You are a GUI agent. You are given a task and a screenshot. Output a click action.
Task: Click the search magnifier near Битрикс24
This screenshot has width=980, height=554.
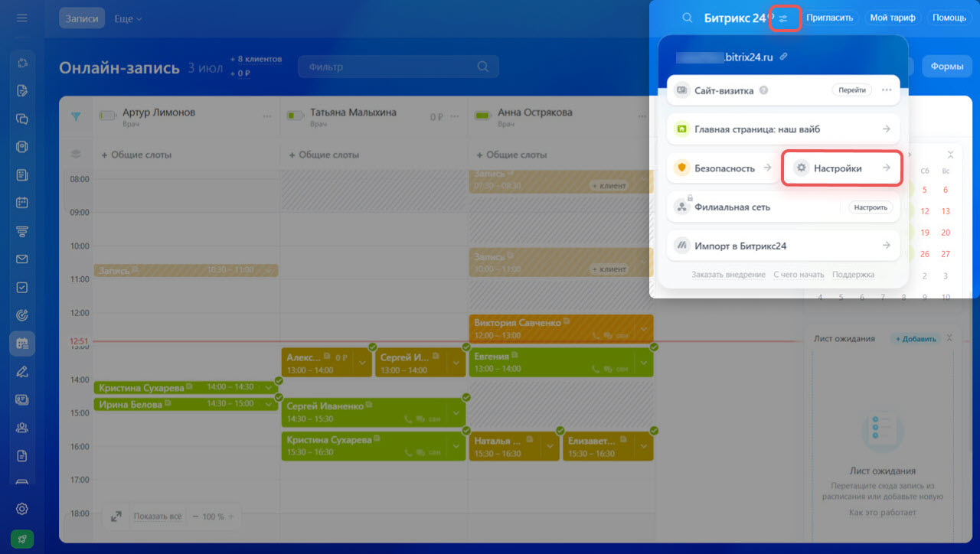point(688,18)
